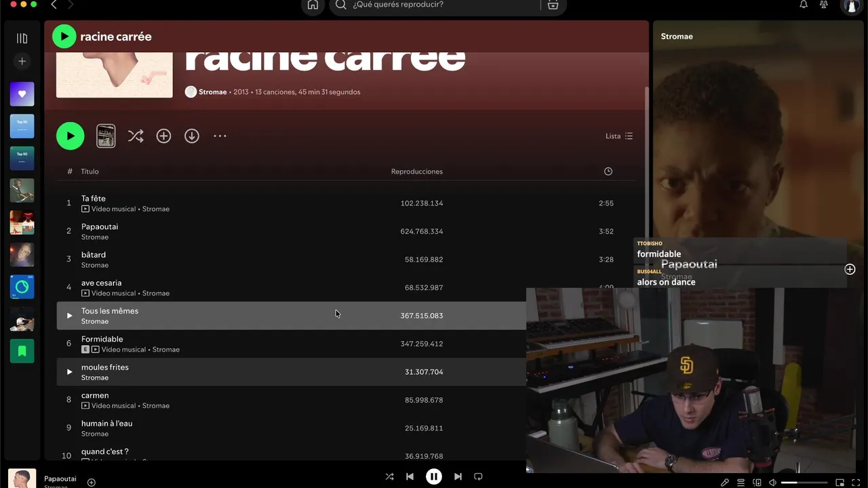Skip to next track

coord(458,476)
